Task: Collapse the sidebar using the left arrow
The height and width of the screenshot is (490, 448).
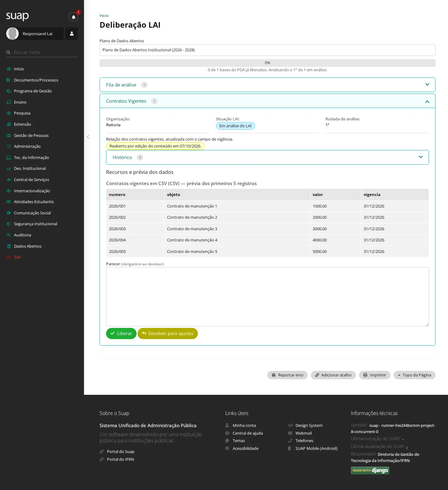Action: (88, 137)
